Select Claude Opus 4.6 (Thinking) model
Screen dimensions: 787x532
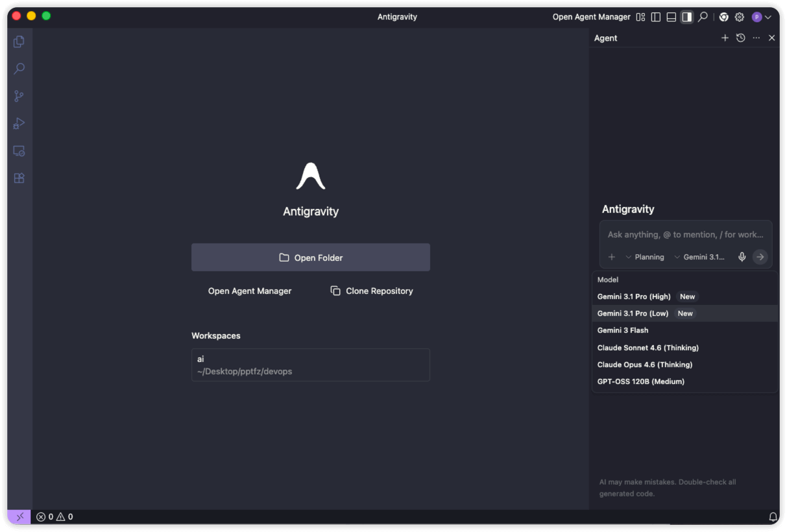coord(685,365)
